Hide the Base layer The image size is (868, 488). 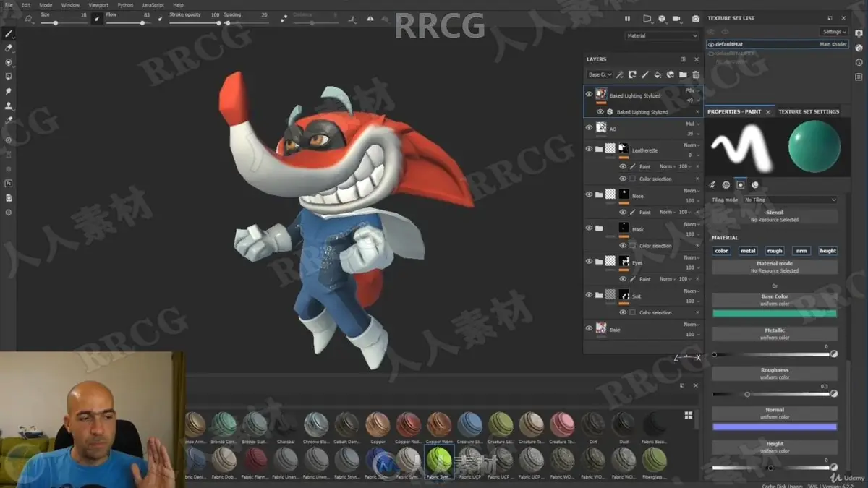click(589, 328)
